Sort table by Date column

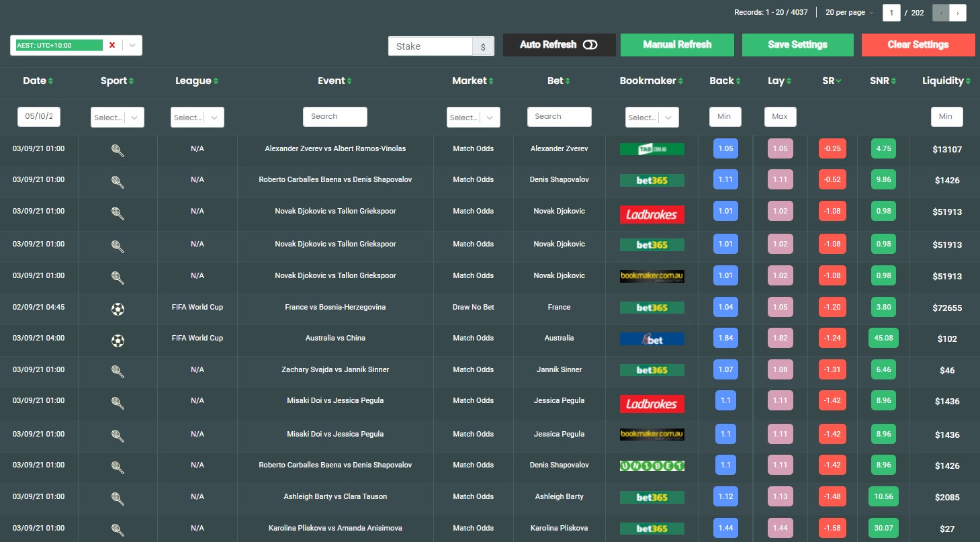point(38,81)
